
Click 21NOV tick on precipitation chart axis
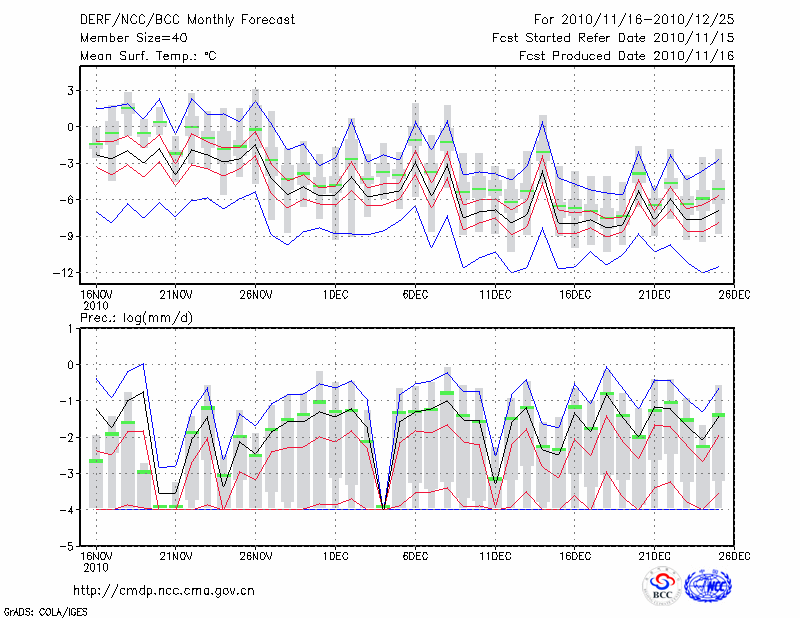[x=175, y=555]
